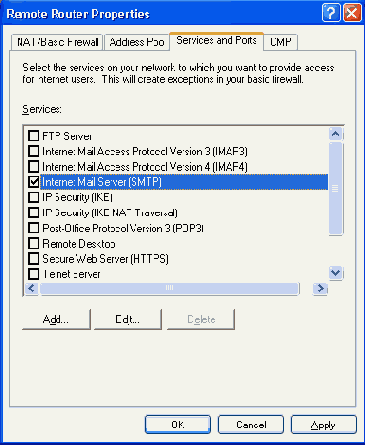
Task: Check the Remote Desktop service
Action: (x=34, y=243)
